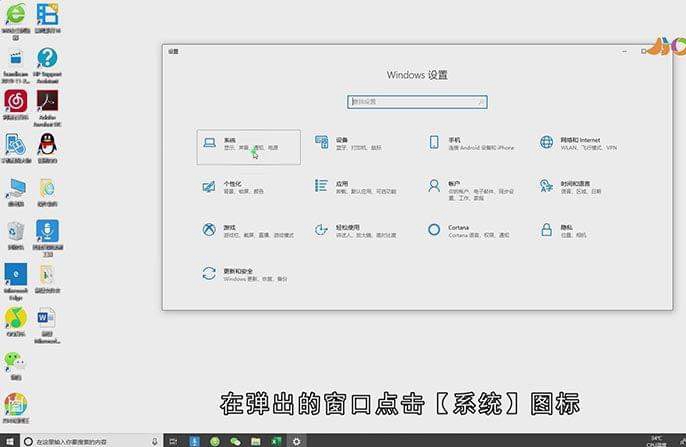Select the Microsoft Edge desktop icon
Viewport: 686px width, 447px height.
16,282
